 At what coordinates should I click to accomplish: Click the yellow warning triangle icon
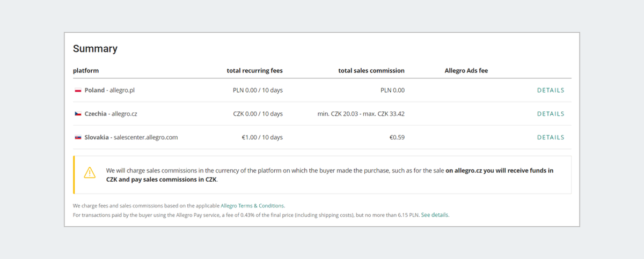click(x=90, y=173)
